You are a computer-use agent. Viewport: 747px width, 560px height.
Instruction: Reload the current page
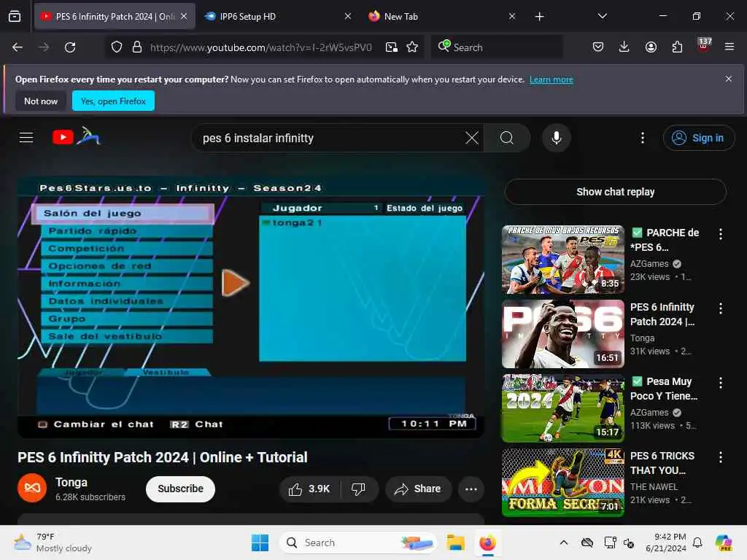70,47
